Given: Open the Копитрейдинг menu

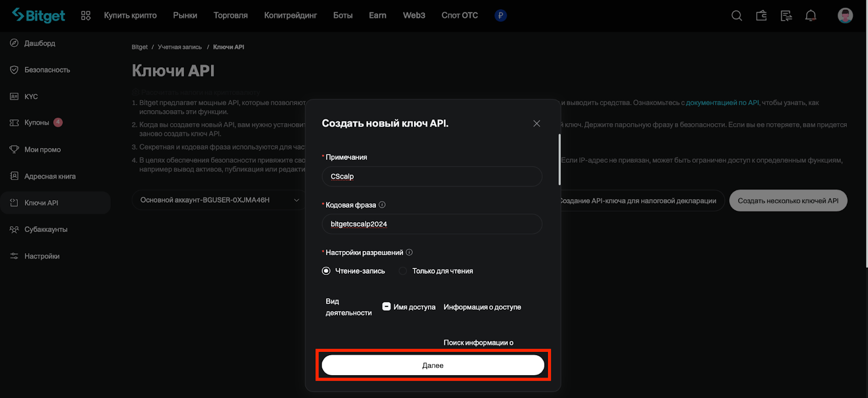Looking at the screenshot, I should pos(290,15).
